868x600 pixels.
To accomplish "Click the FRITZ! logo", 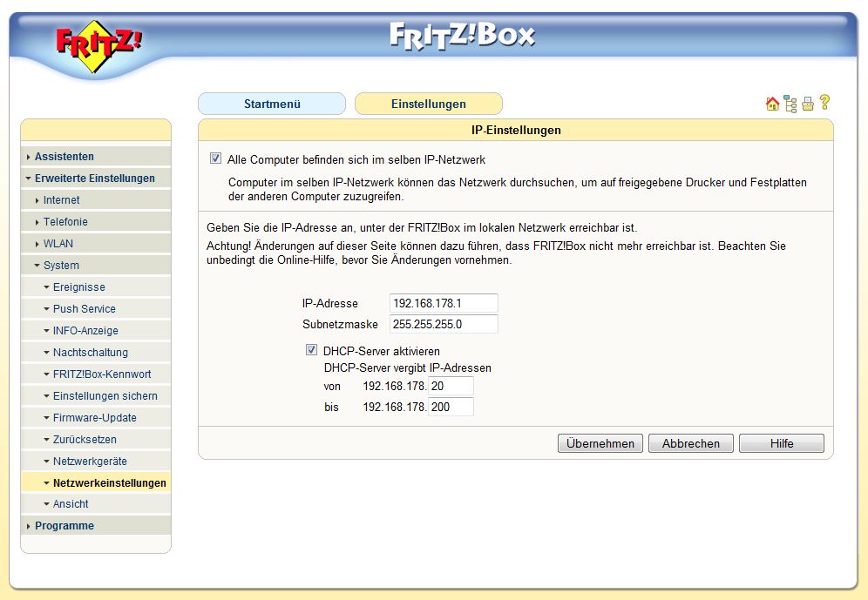I will click(x=98, y=46).
